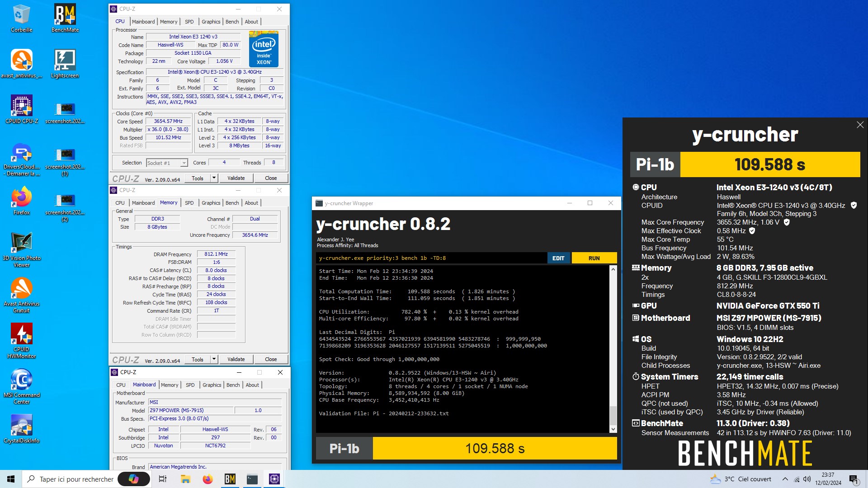Open CPUID HWMonitor desktop icon
868x488 pixels.
[x=21, y=341]
